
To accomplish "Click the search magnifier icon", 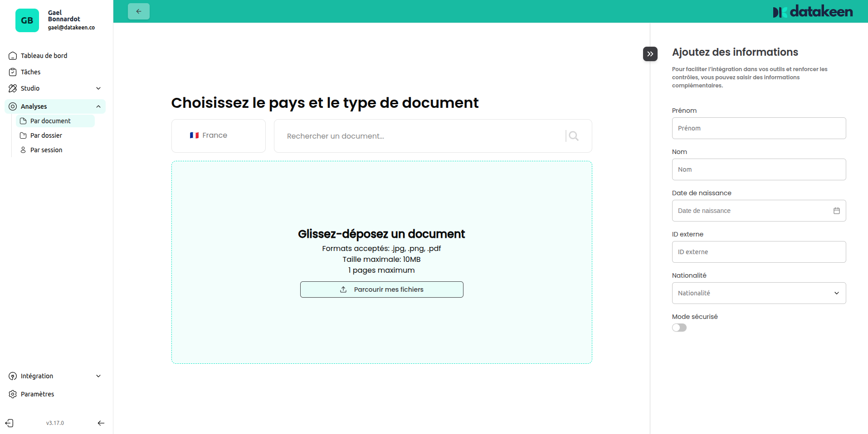I will 573,135.
